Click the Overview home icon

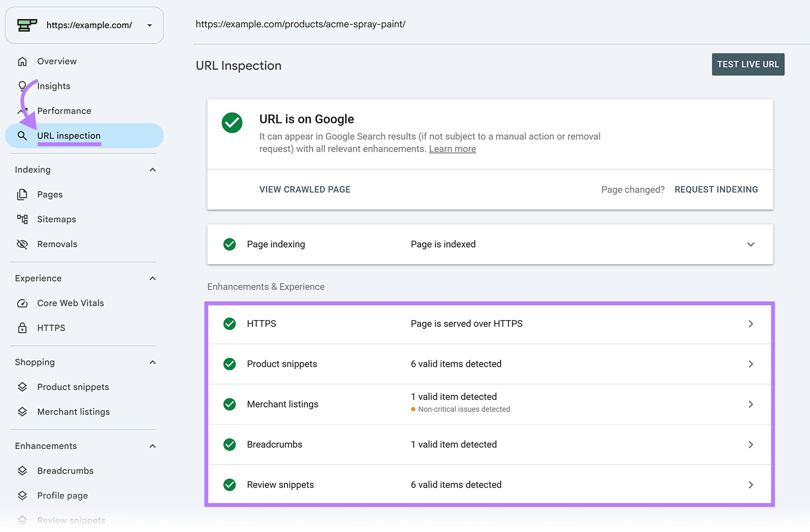coord(22,61)
